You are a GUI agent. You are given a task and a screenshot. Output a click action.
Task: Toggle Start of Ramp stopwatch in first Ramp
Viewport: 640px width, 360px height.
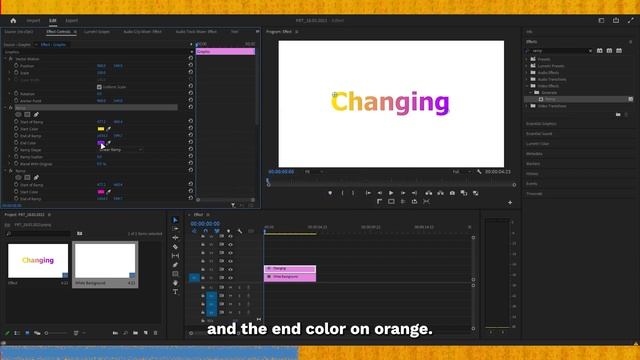coord(16,122)
